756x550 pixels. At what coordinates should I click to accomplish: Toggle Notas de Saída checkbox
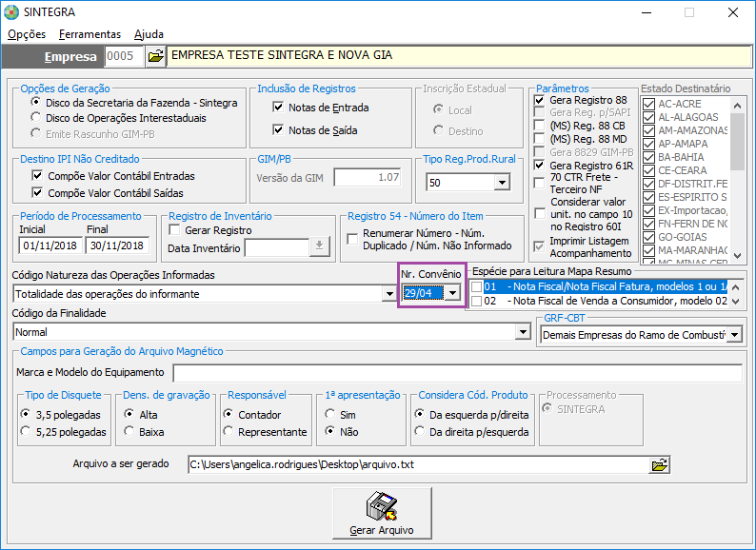278,129
